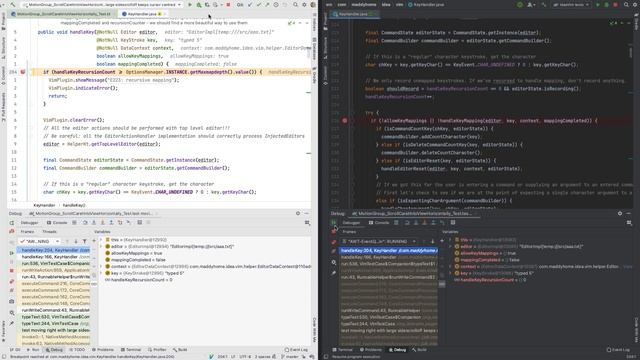
Task: Expand the 'context' variable in the left Variables pane
Action: 101,267
